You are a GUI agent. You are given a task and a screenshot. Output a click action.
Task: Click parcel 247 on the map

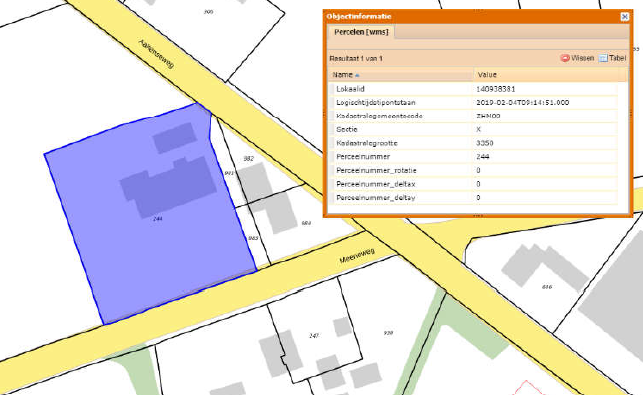[x=314, y=336]
